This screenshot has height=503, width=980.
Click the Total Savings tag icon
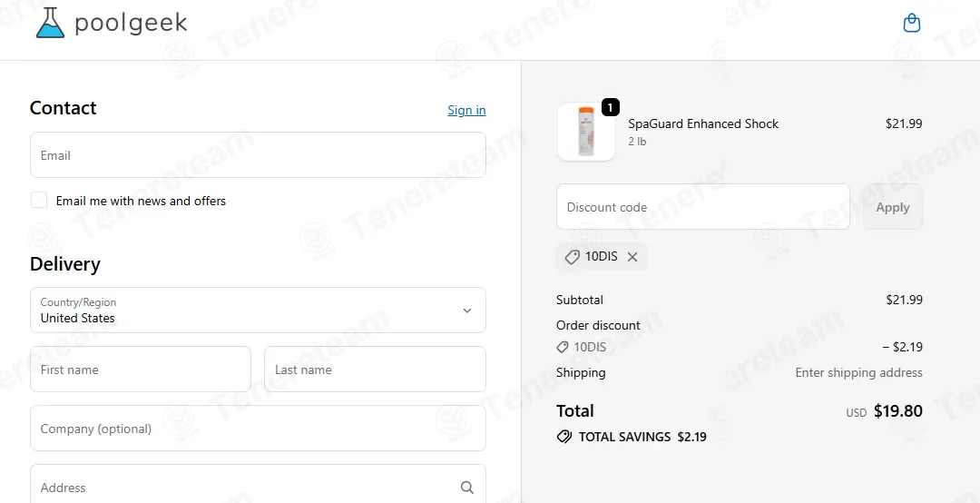[x=564, y=437]
